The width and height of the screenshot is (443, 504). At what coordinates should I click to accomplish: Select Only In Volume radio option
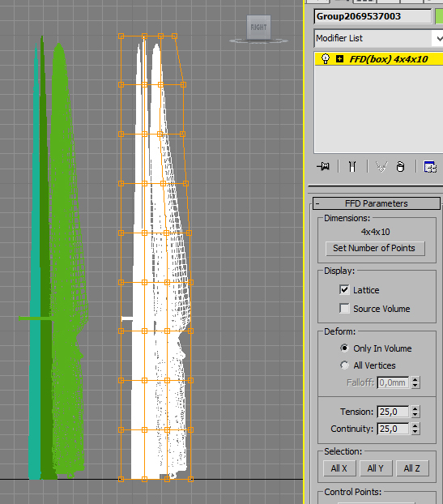click(344, 348)
